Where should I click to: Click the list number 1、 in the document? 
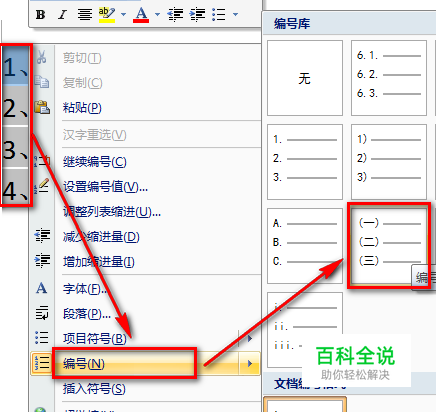point(16,66)
